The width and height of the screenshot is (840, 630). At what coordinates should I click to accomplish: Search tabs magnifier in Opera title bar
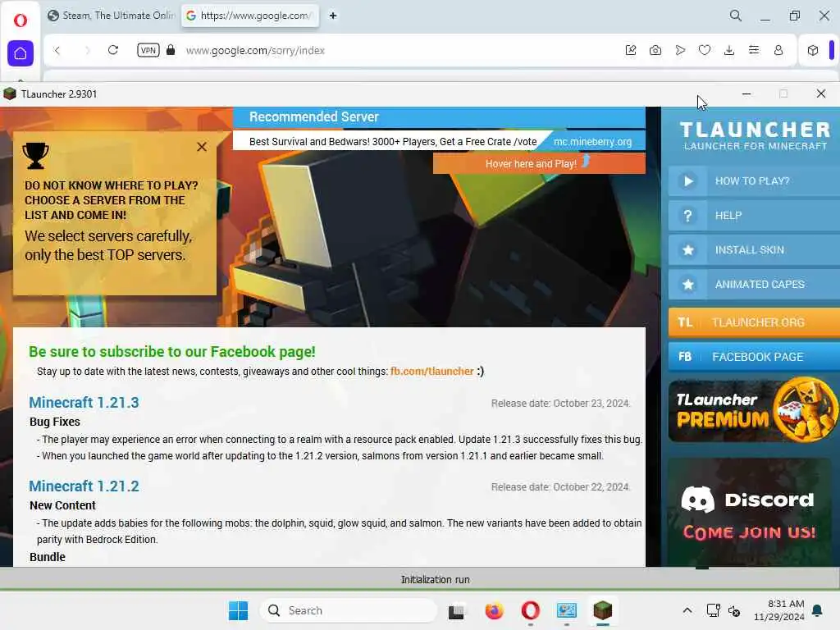click(736, 16)
